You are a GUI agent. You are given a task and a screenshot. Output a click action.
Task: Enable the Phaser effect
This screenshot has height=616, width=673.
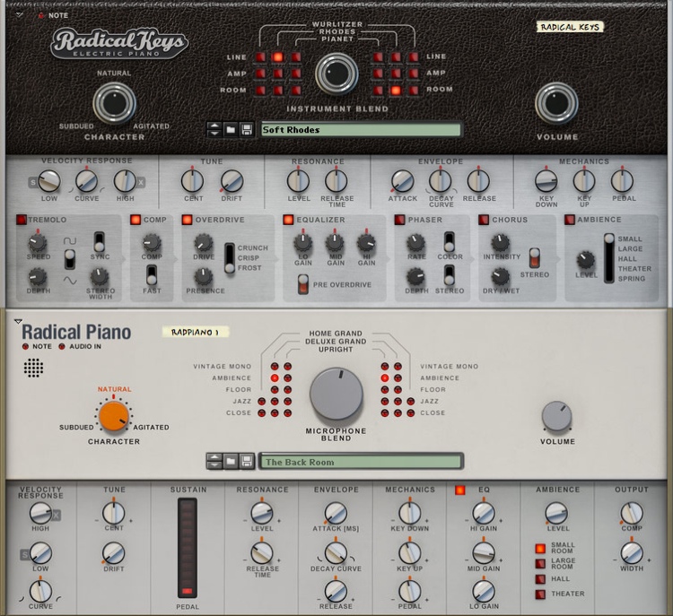click(399, 220)
